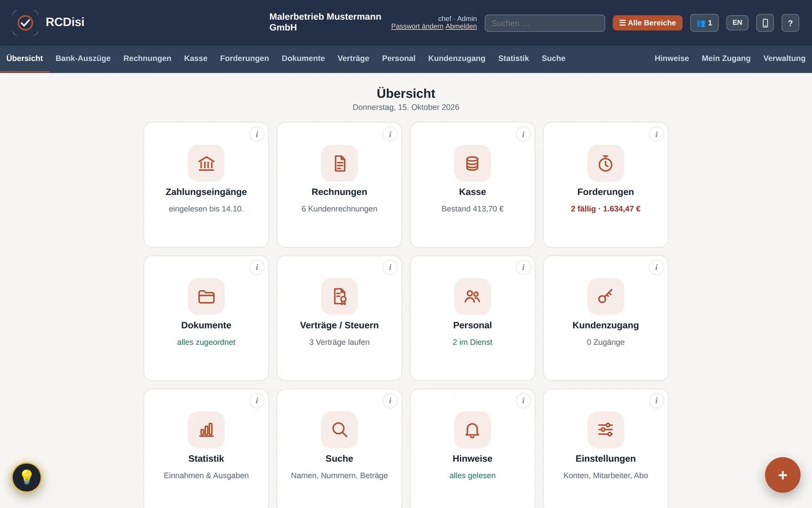This screenshot has width=812, height=508.
Task: Switch to the Bank-Auszüge tab
Action: [83, 58]
